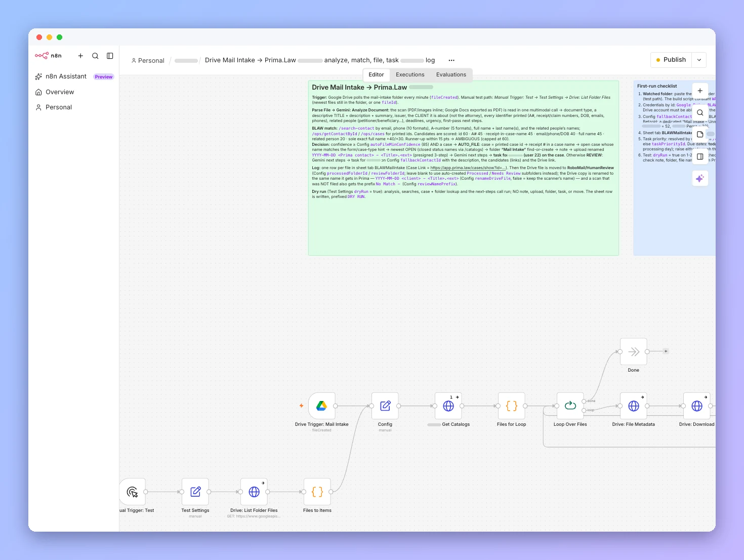Screen dimensions: 744x560
Task: Open AI sparkle assistant button on canvas
Action: point(700,178)
